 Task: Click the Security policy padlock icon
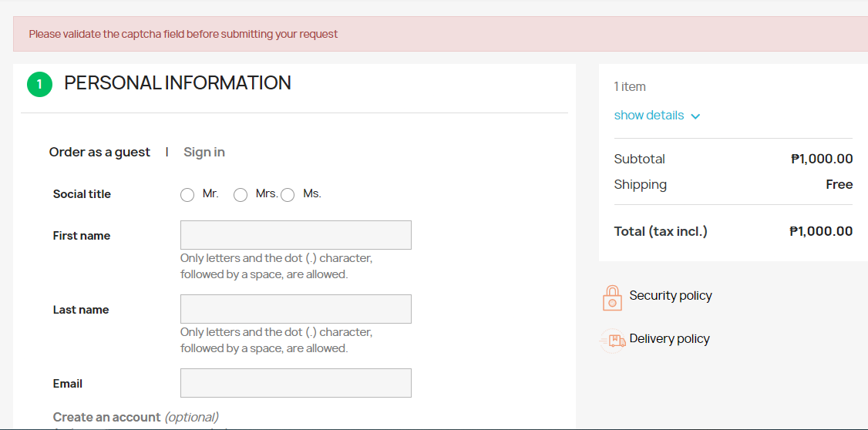[612, 297]
